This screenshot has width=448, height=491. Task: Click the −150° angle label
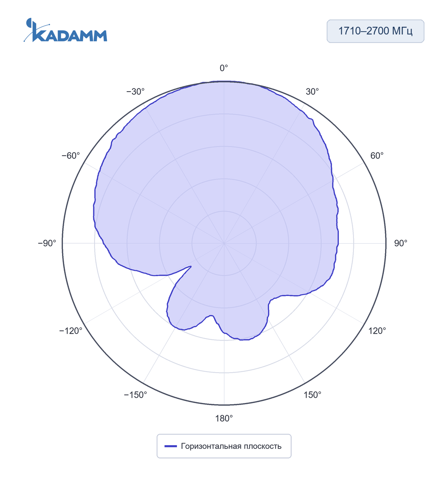pyautogui.click(x=136, y=395)
